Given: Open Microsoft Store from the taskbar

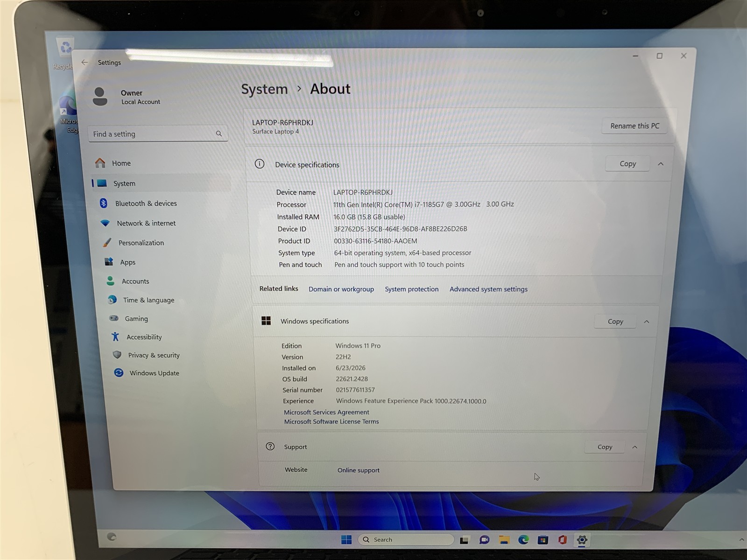Looking at the screenshot, I should [543, 540].
